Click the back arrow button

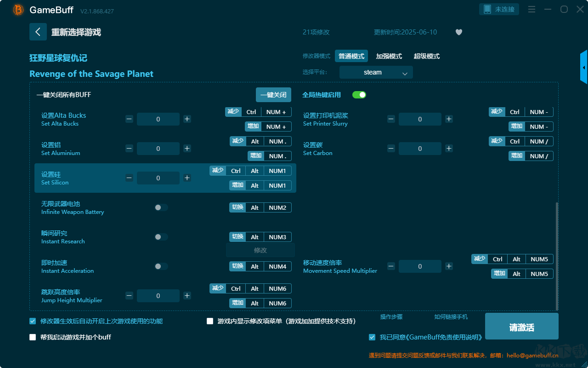pos(38,32)
